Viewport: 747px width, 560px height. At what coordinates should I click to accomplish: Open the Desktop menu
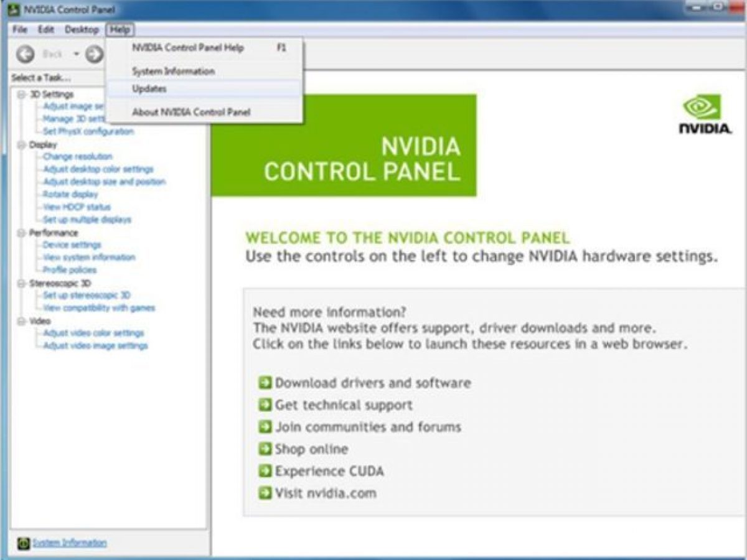click(x=82, y=30)
